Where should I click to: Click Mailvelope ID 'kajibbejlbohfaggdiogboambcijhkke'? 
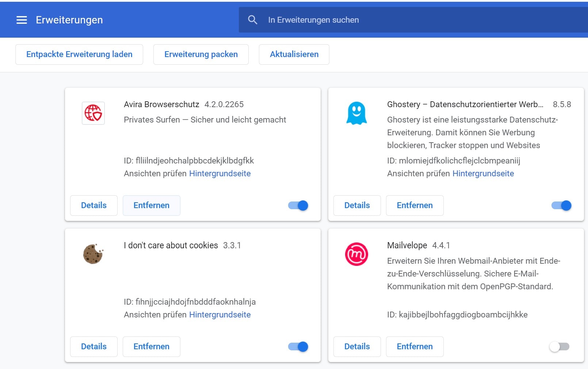463,315
